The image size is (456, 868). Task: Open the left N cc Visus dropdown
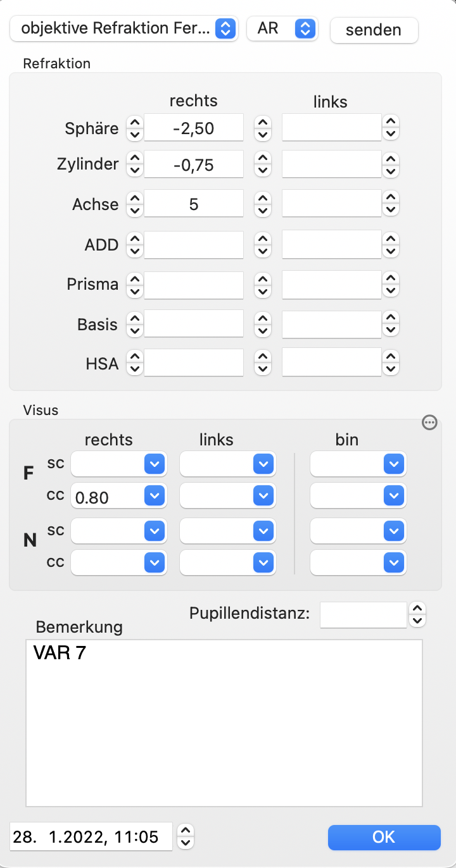(228, 562)
